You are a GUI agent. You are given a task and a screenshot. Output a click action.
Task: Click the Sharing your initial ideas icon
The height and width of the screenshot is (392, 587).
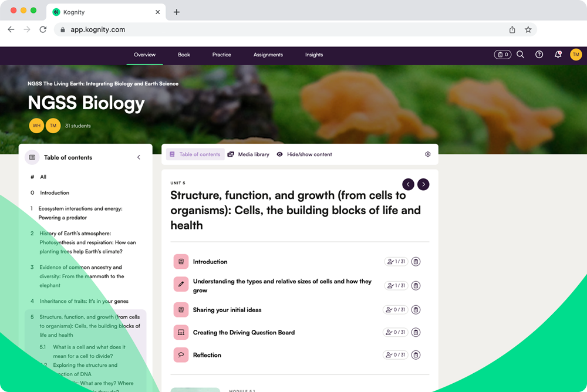[181, 310]
